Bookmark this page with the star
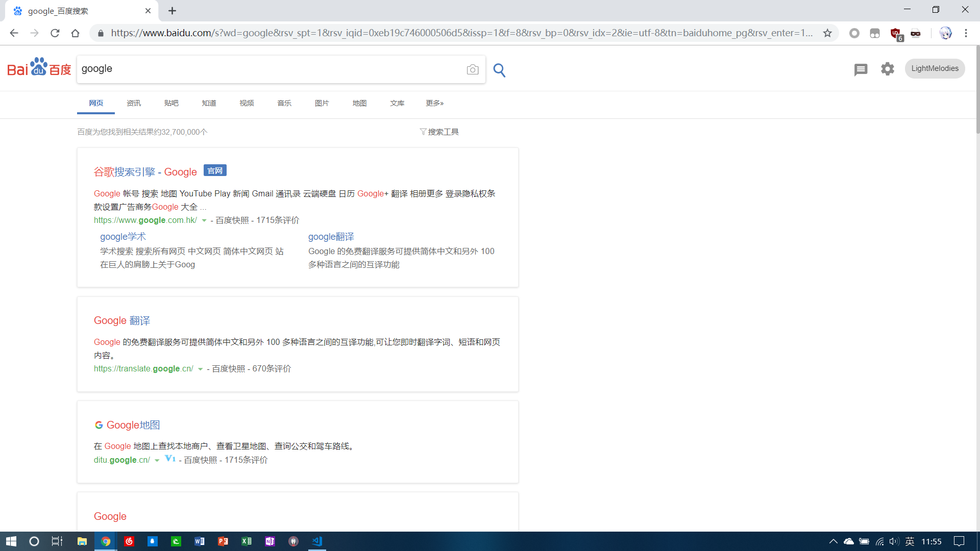The image size is (980, 551). click(x=827, y=33)
